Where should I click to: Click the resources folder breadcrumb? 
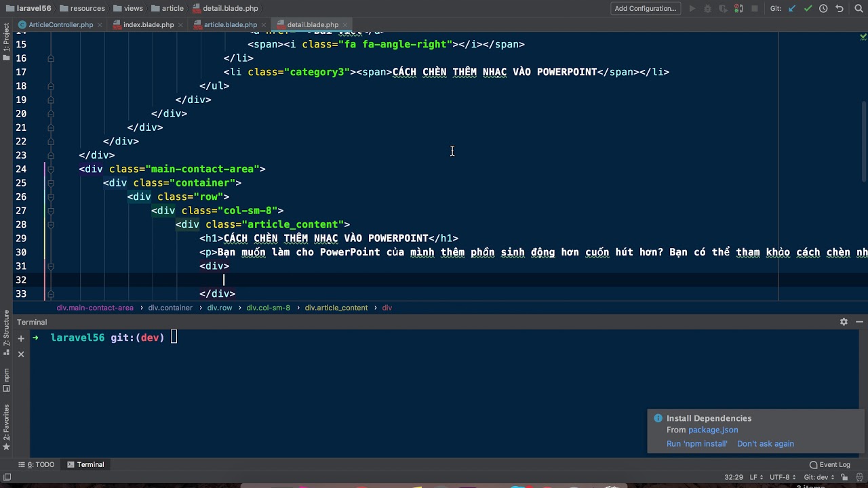pyautogui.click(x=82, y=8)
